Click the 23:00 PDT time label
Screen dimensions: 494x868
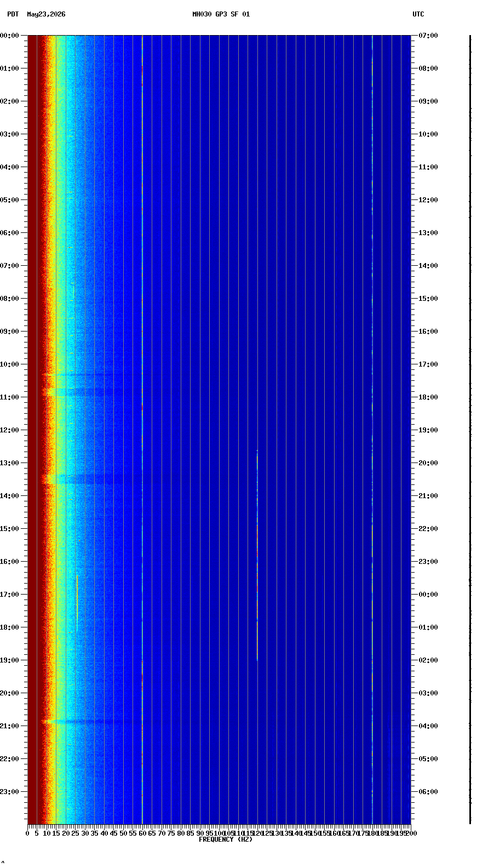(9, 792)
